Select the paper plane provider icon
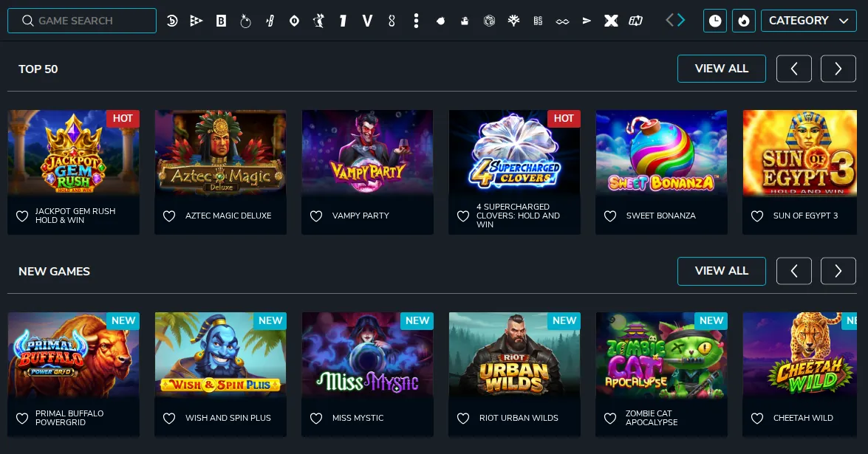 click(x=587, y=21)
